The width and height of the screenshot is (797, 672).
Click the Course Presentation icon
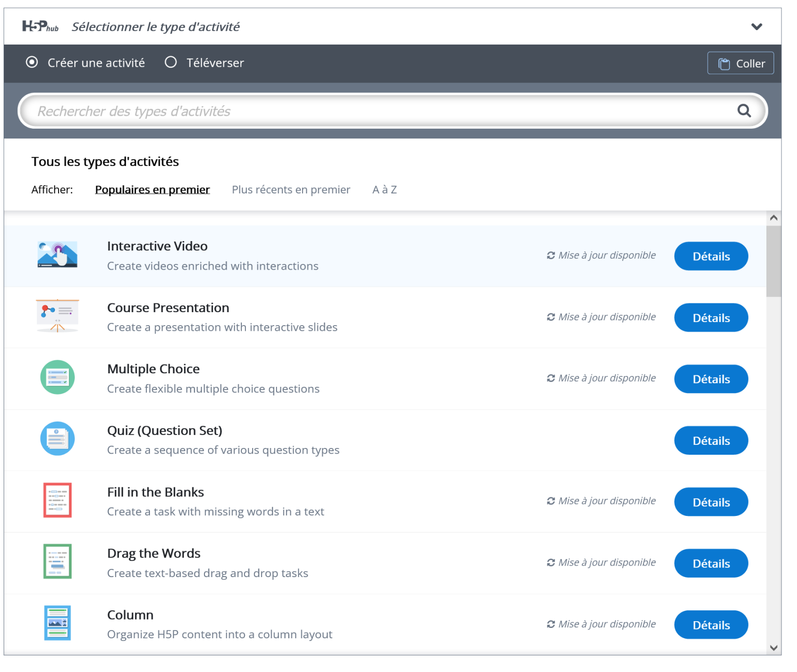[58, 316]
